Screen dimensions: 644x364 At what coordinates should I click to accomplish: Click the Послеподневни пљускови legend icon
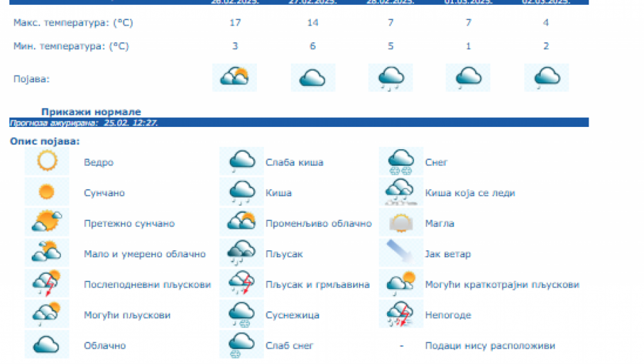click(x=47, y=284)
